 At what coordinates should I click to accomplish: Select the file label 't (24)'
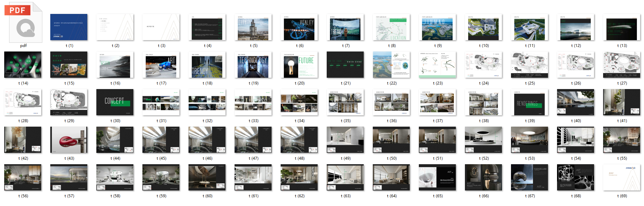click(483, 83)
